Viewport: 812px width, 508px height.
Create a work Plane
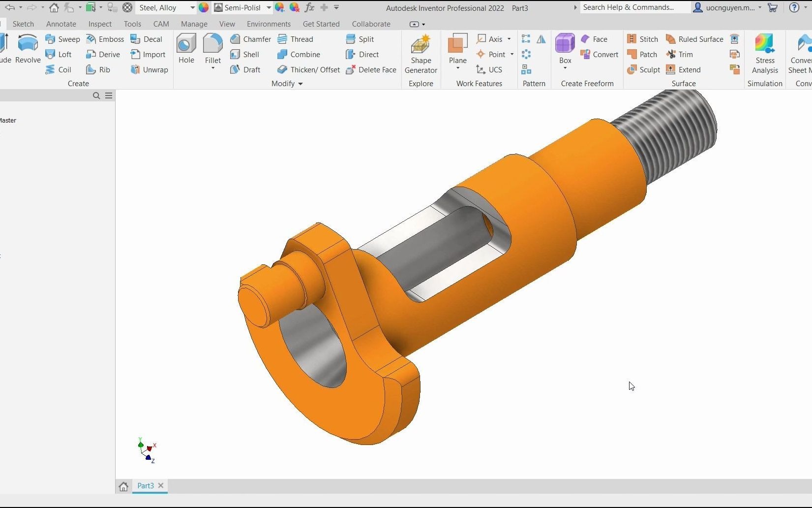(457, 49)
